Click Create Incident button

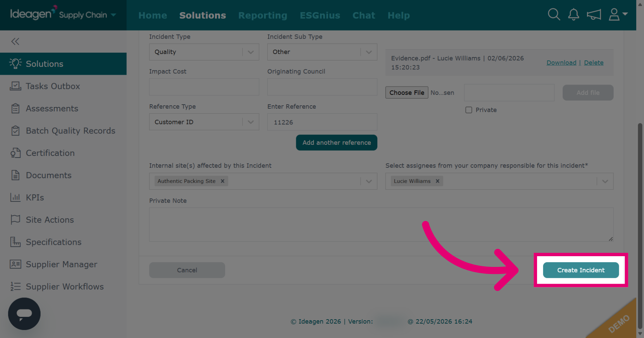click(x=581, y=270)
